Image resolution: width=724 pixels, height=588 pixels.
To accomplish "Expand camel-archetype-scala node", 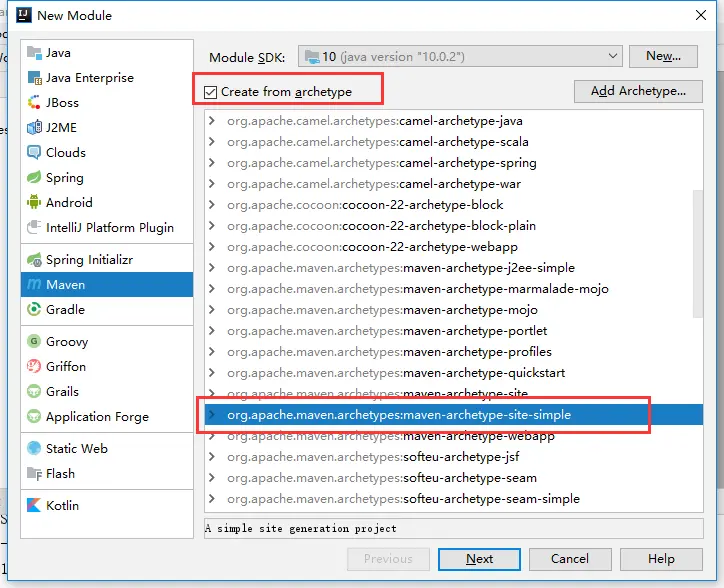I will click(212, 141).
